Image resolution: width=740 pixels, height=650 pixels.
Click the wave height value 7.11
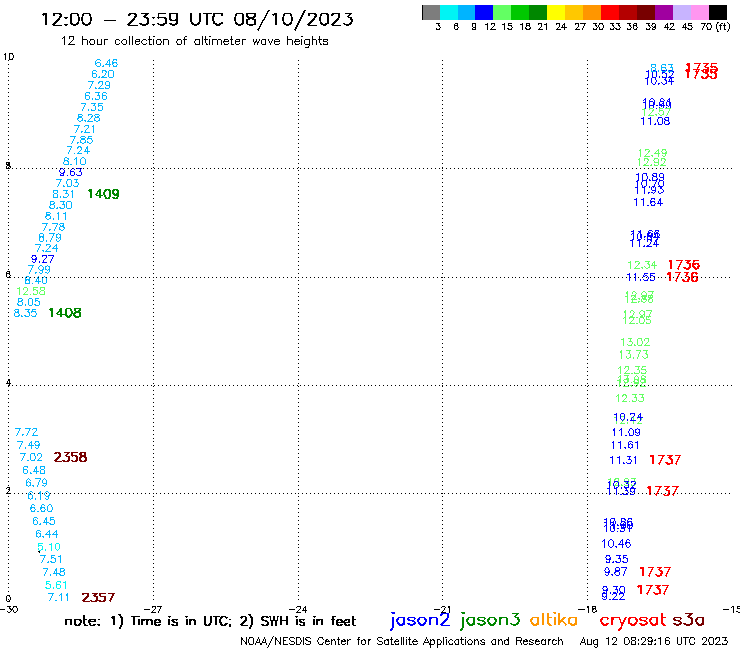pos(59,598)
